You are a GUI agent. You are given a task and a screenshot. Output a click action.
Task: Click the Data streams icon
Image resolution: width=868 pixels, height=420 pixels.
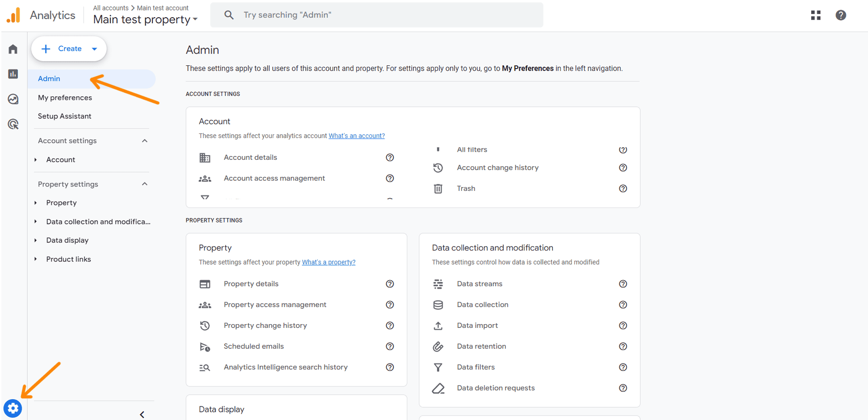point(438,284)
